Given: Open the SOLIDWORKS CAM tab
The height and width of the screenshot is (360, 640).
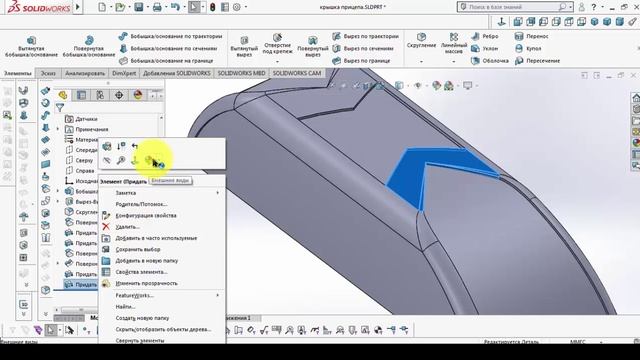Looking at the screenshot, I should [297, 73].
